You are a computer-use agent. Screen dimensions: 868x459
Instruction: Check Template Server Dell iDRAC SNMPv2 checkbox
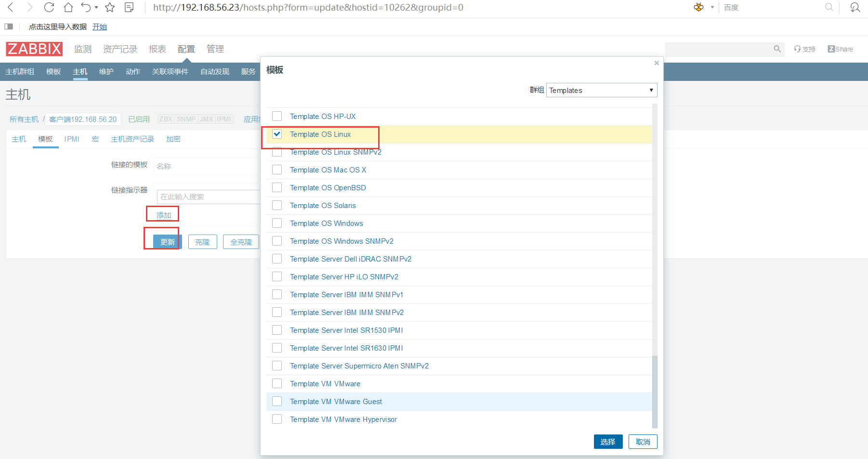point(277,259)
